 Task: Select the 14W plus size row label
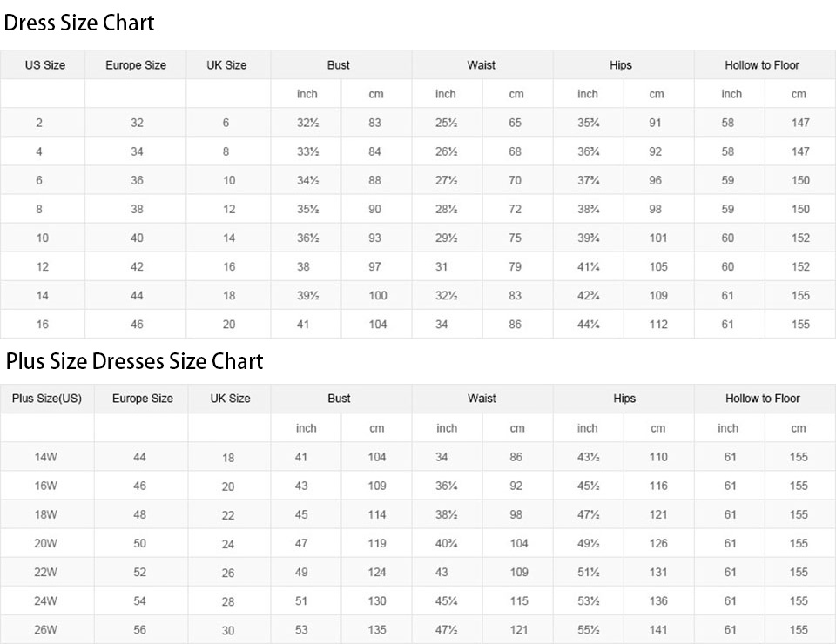[x=44, y=457]
